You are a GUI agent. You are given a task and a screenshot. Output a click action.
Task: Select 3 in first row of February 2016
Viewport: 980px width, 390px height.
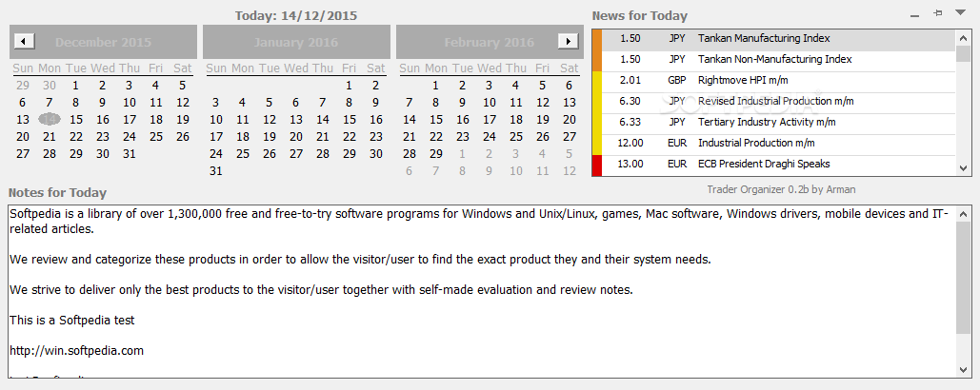tap(489, 87)
